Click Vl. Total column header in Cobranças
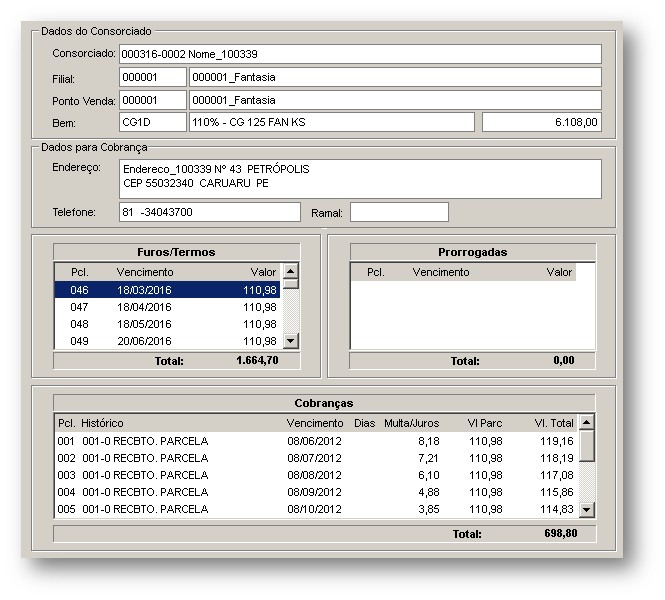The width and height of the screenshot is (665, 600). [554, 423]
